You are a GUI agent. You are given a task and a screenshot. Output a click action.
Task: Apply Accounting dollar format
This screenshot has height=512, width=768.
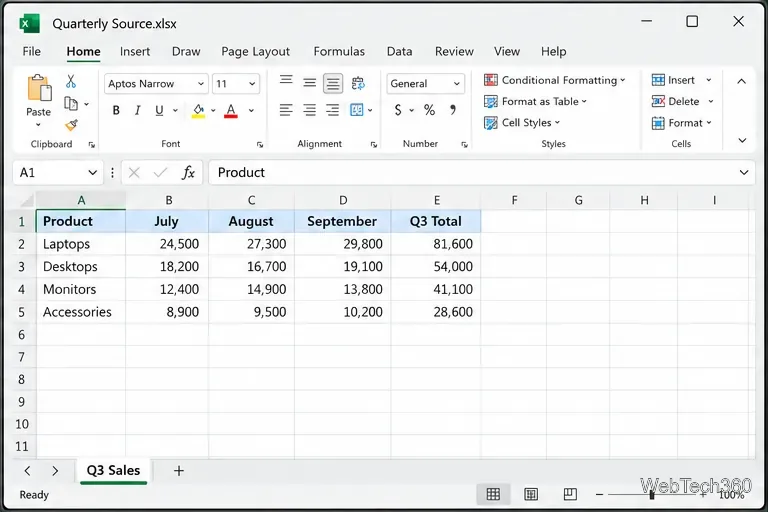398,110
